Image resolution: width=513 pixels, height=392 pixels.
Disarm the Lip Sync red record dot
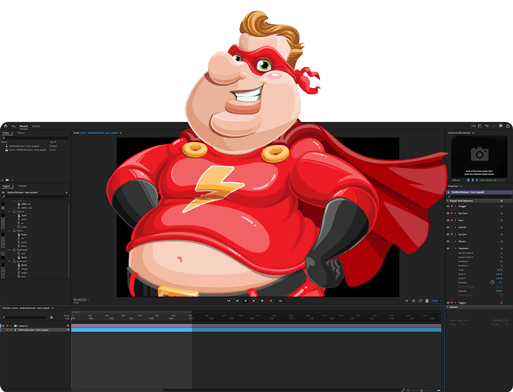tap(452, 234)
